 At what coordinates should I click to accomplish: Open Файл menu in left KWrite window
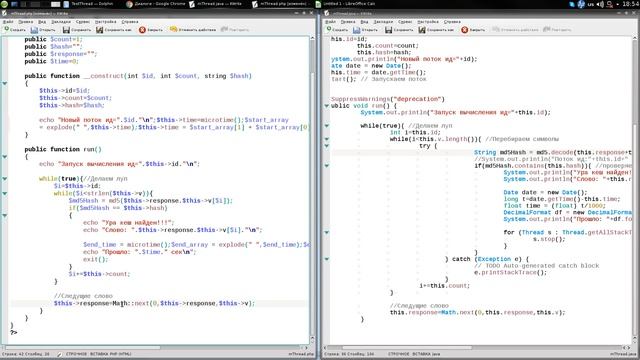click(8, 22)
